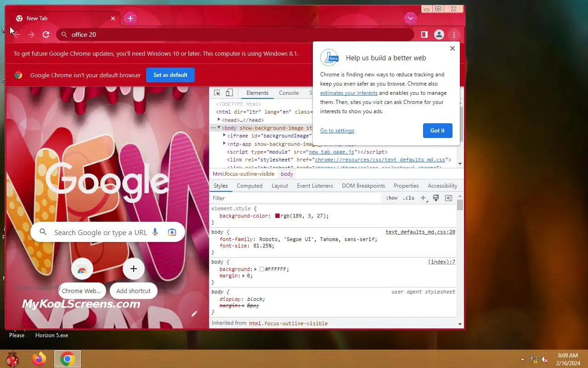This screenshot has width=588, height=368.
Task: Dismiss the Help us build popup
Action: (x=452, y=48)
